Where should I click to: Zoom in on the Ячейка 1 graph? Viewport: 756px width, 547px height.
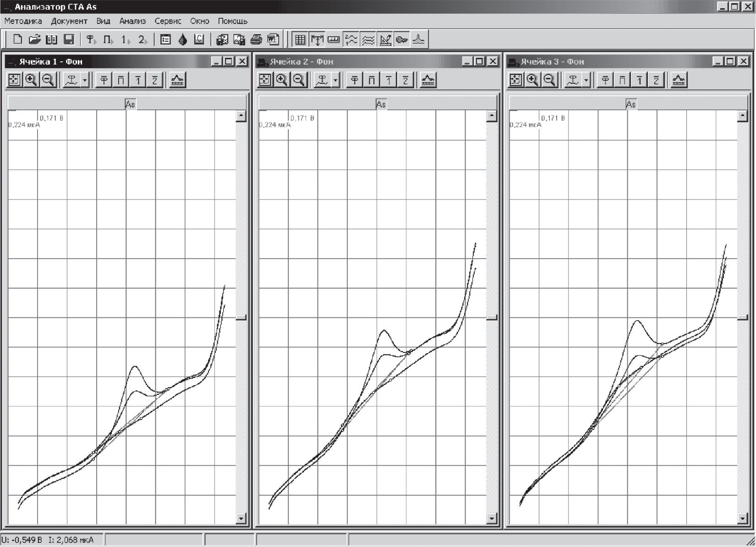click(x=31, y=80)
